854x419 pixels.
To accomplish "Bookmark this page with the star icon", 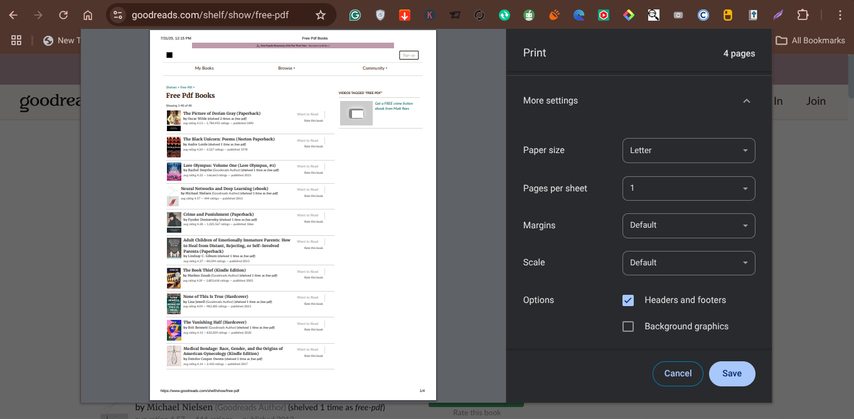I will pyautogui.click(x=321, y=15).
